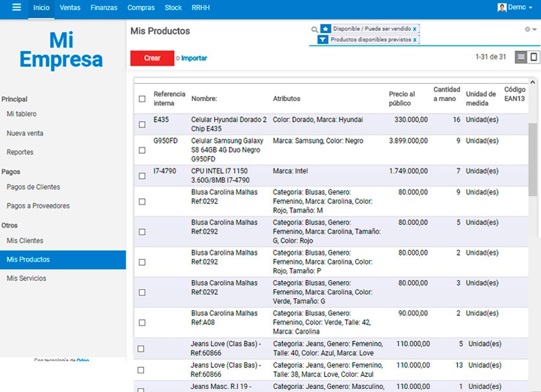Click 'Marca: Intel' attributes cell
541x392 pixels.
pyautogui.click(x=290, y=171)
